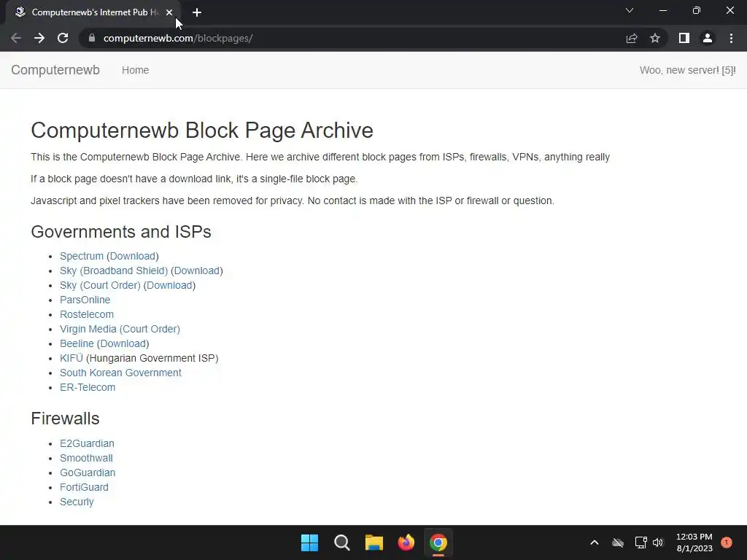747x560 pixels.
Task: Open the E2Guardian block page
Action: point(88,444)
